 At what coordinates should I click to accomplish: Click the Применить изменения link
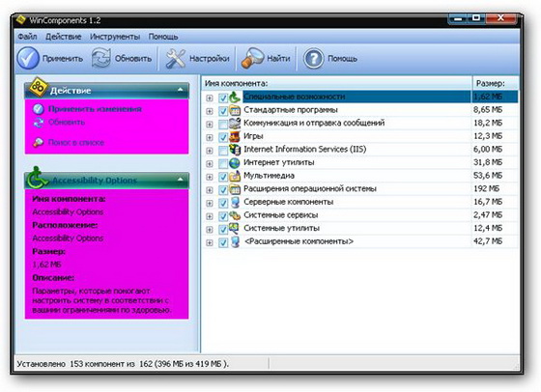[x=95, y=109]
